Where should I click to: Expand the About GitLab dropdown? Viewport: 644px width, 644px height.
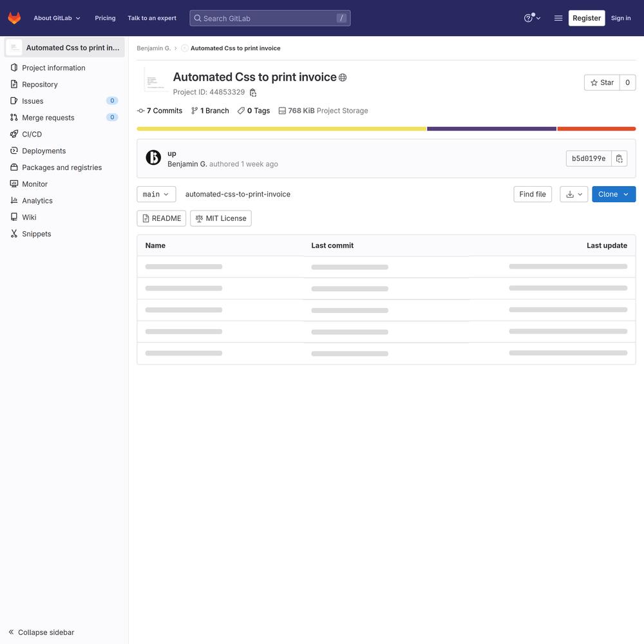tap(57, 18)
